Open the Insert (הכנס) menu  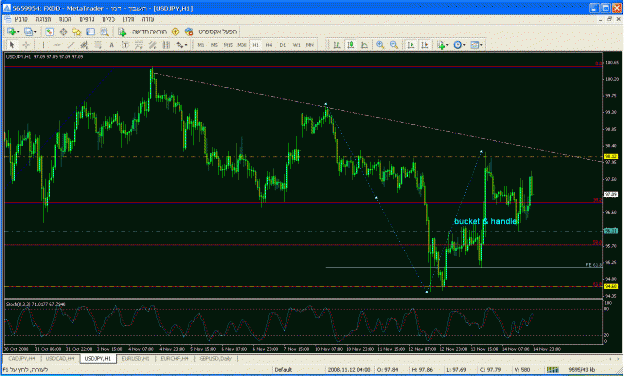coord(65,19)
